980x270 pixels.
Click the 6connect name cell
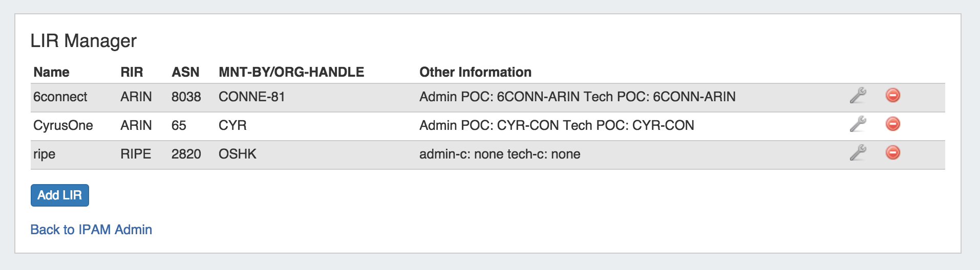coord(60,97)
